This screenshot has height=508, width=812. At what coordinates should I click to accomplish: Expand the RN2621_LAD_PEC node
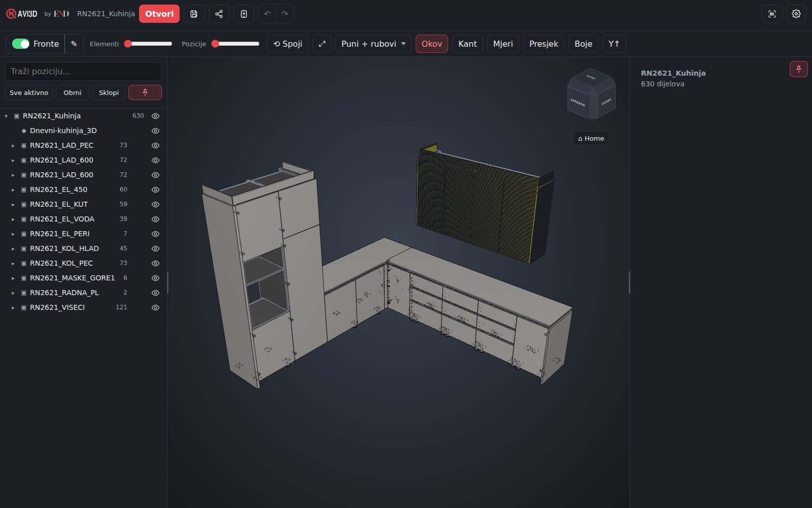[x=13, y=145]
